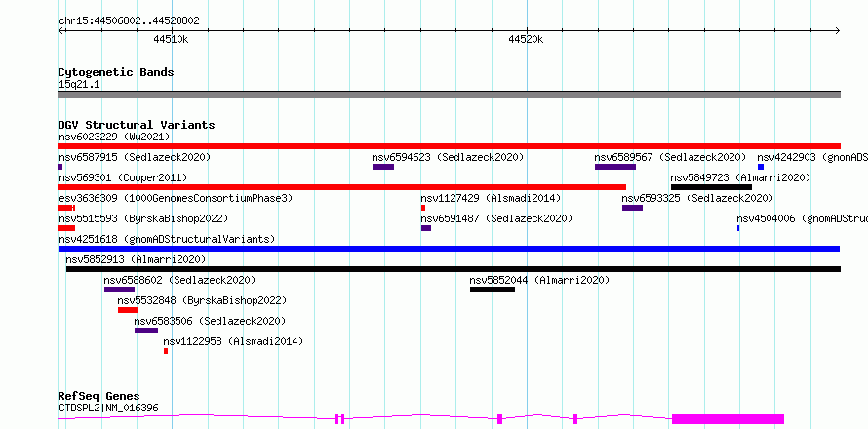Click the nsv6588602 purple variant bar
The width and height of the screenshot is (868, 429).
(x=119, y=290)
